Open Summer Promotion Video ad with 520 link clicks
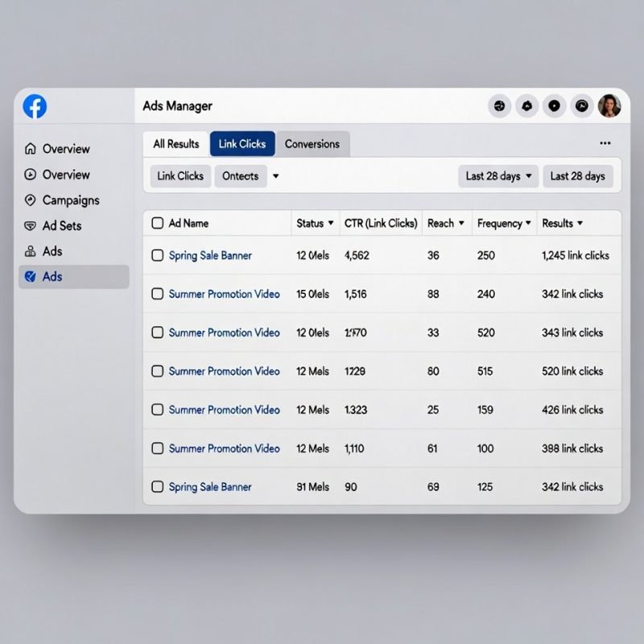 pos(225,371)
